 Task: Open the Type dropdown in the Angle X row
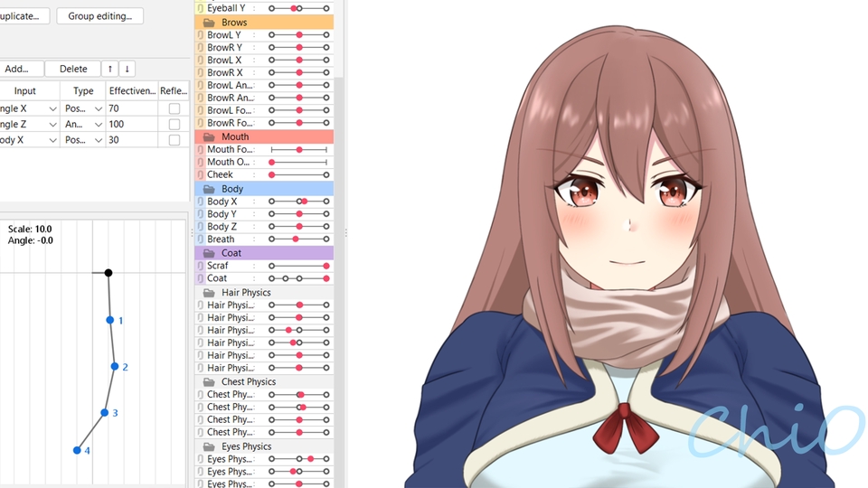98,109
